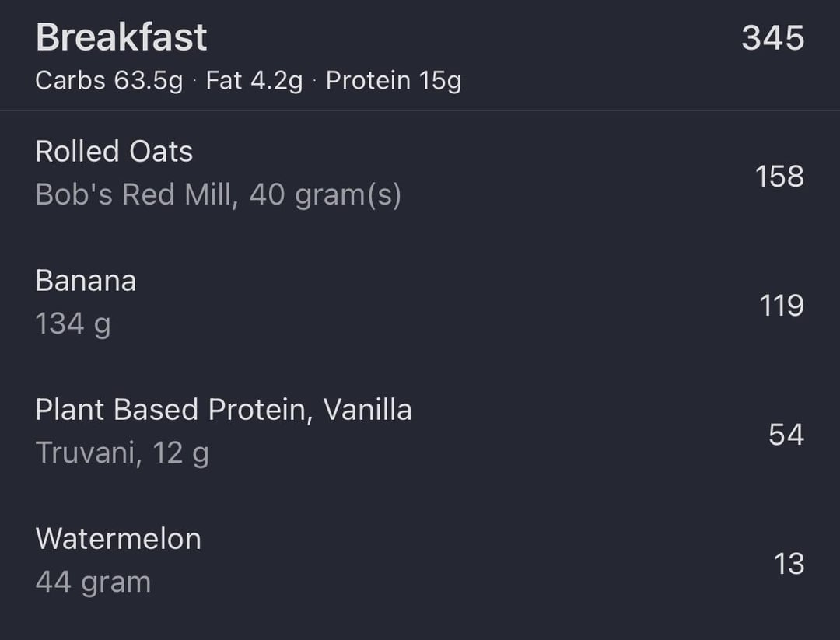
Task: Select the Fat 4.2g macro label
Action: coord(254,81)
